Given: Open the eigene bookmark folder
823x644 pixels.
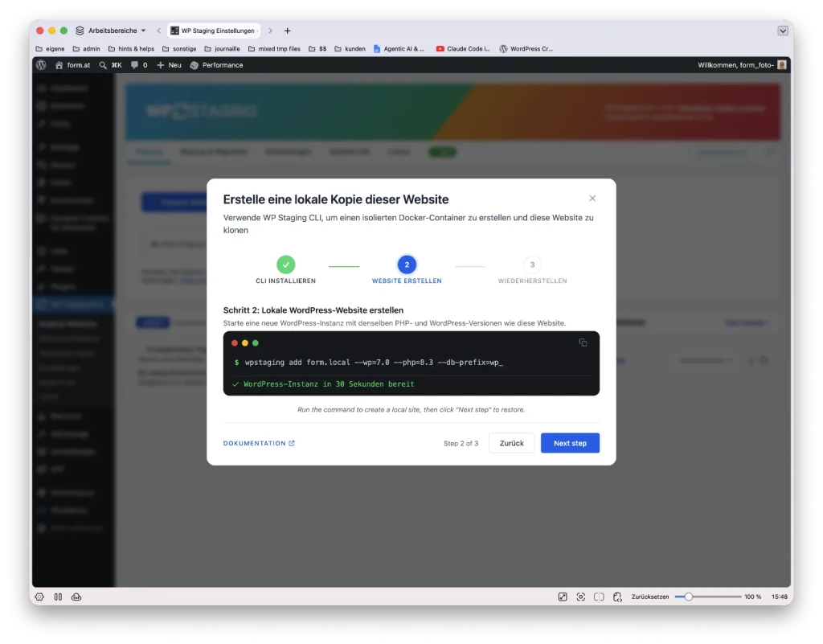Looking at the screenshot, I should [50, 49].
